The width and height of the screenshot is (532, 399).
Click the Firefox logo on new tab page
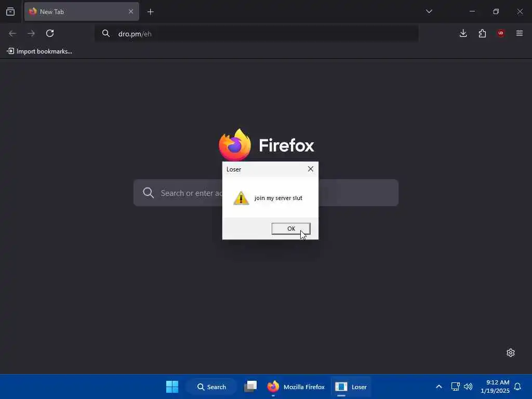click(x=235, y=145)
